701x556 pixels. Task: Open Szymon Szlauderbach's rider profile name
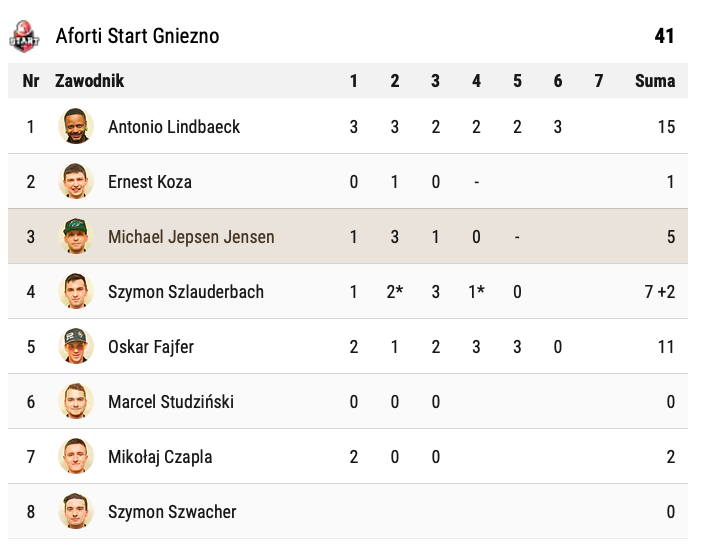click(186, 292)
